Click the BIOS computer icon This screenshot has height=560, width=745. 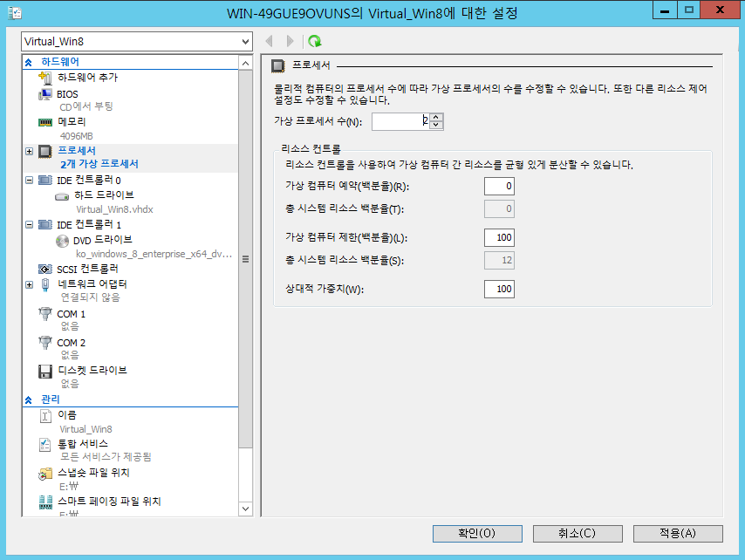coord(45,94)
